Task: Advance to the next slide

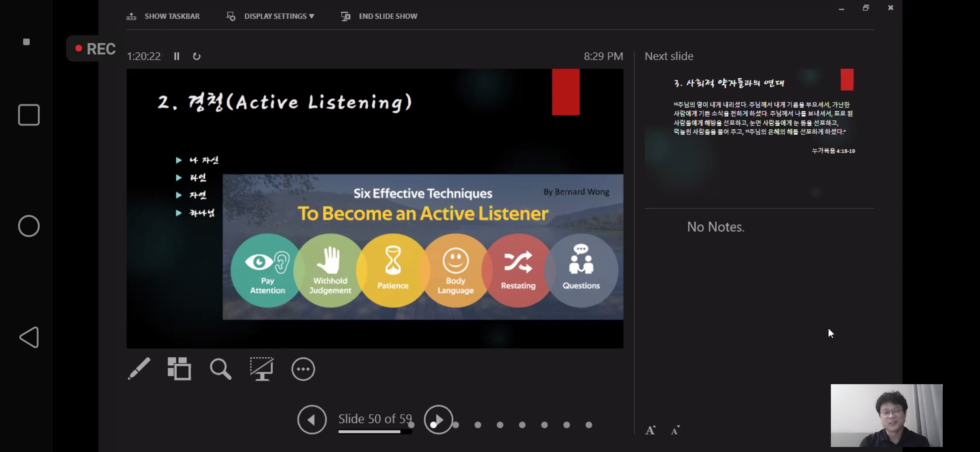Action: (x=438, y=419)
